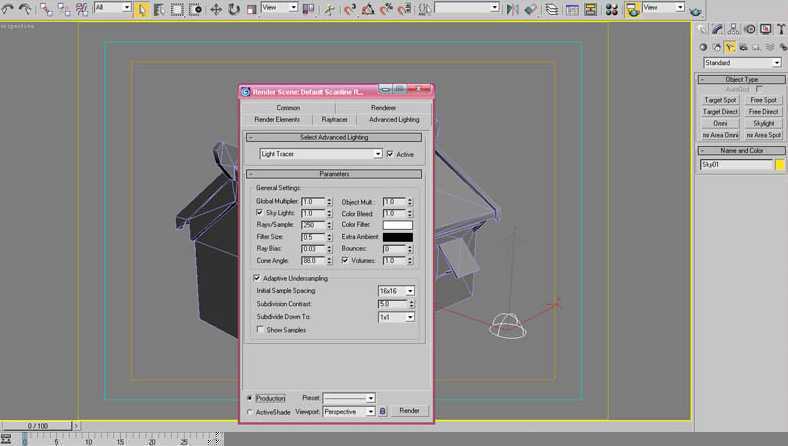Switch to the Raytracer tab
This screenshot has width=788, height=446.
(334, 120)
